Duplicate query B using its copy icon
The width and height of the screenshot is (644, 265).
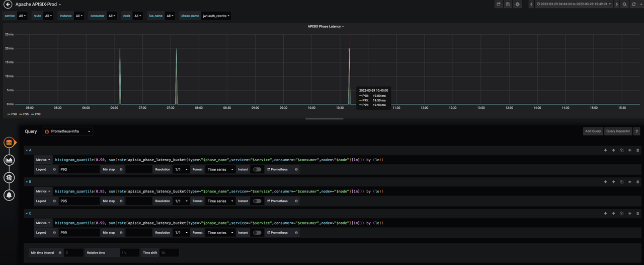621,182
